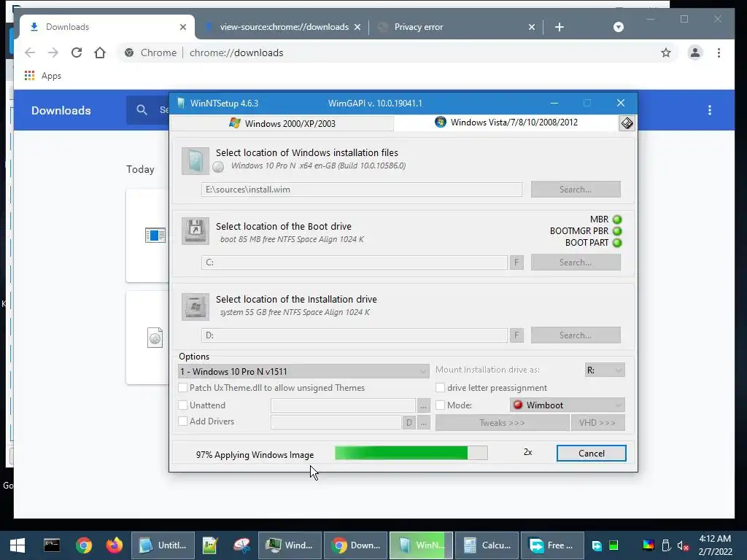747x560 pixels.
Task: Click the Windows installation files box icon
Action: coord(195,161)
